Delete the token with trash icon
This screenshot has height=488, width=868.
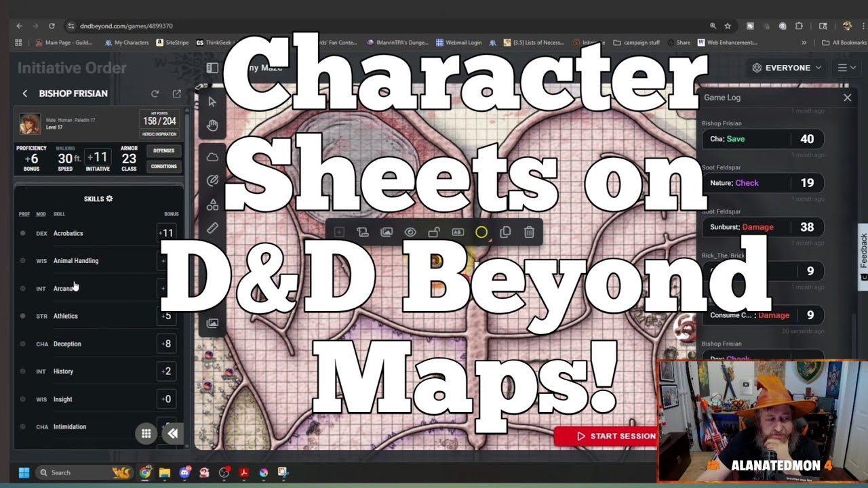tap(529, 232)
